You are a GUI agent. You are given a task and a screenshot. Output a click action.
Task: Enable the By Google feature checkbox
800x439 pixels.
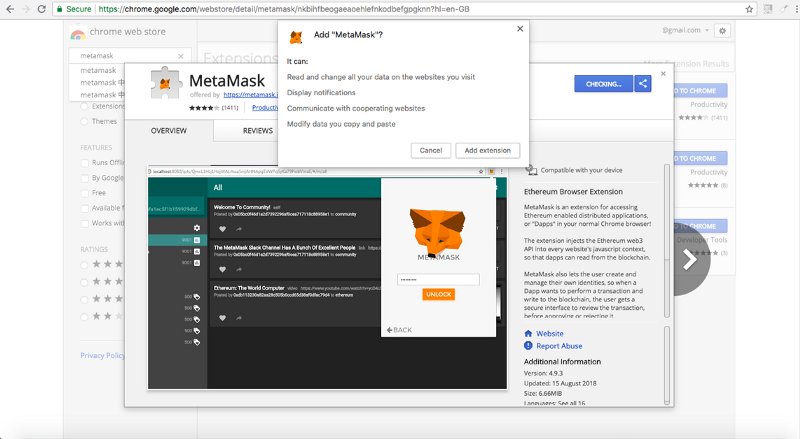point(85,178)
